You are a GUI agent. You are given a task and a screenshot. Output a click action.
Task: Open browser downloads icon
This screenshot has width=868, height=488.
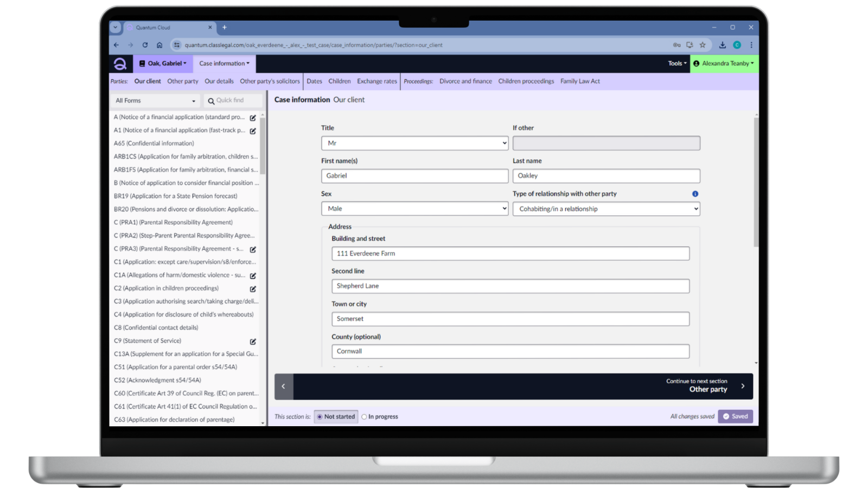(722, 45)
